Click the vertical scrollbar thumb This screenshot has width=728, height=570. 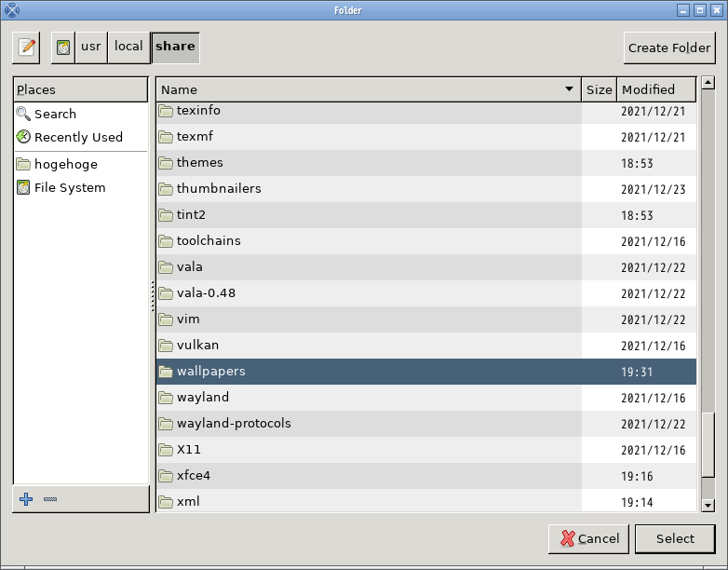708,444
